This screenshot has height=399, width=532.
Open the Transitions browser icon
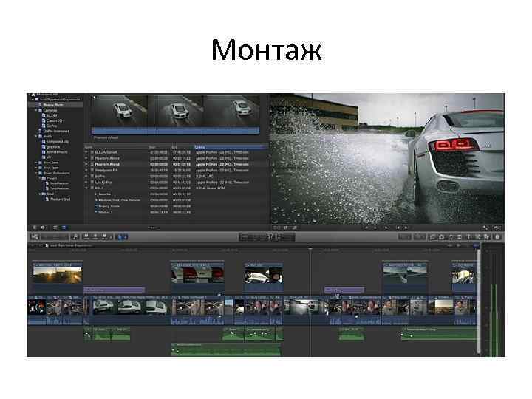pyautogui.click(x=460, y=237)
